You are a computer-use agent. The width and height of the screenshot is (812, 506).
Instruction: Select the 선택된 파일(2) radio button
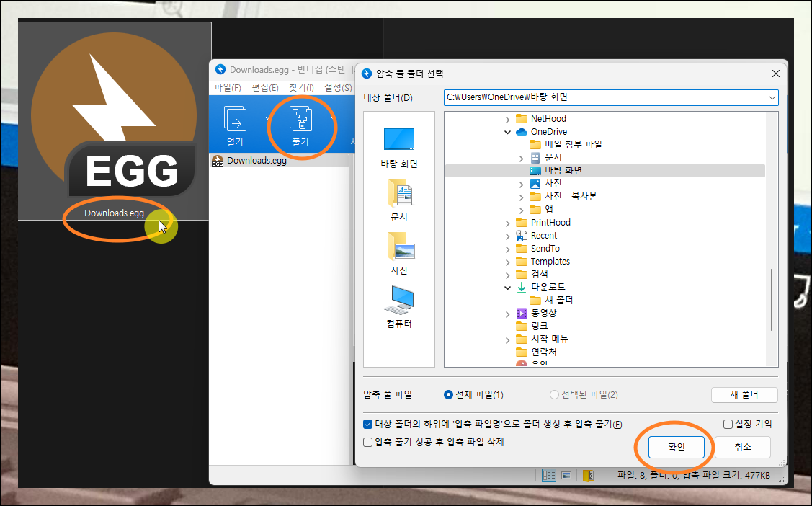(554, 395)
